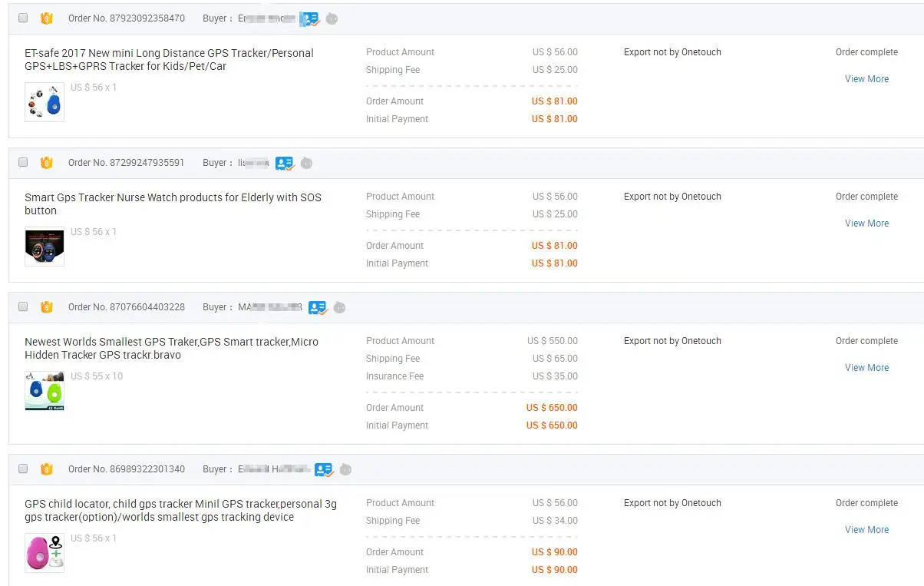Tick the checkbox for order 87299247935591
The image size is (924, 586).
pyautogui.click(x=23, y=162)
